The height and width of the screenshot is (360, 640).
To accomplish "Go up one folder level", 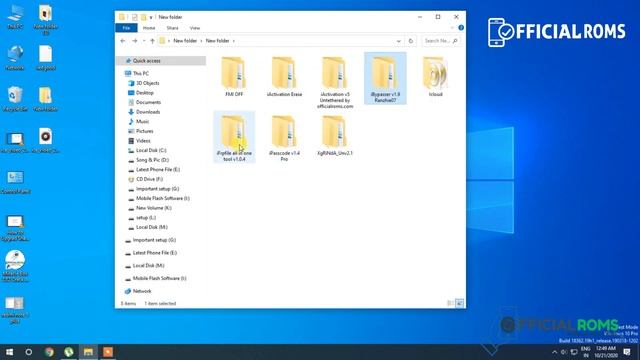I will pyautogui.click(x=152, y=41).
